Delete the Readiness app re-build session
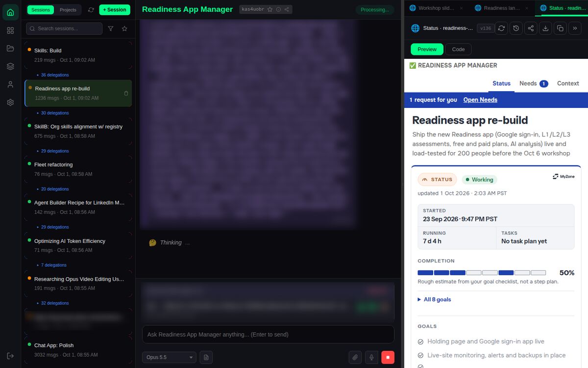 (x=126, y=93)
